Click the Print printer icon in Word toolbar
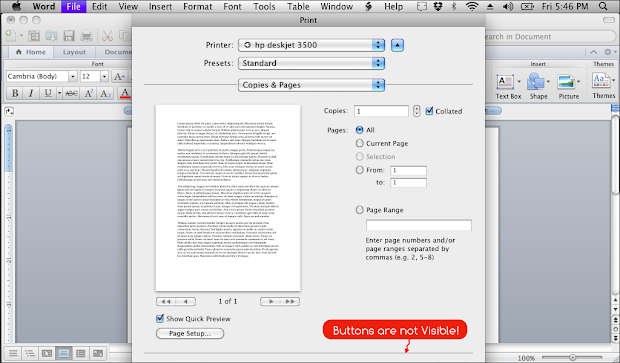 (86, 36)
